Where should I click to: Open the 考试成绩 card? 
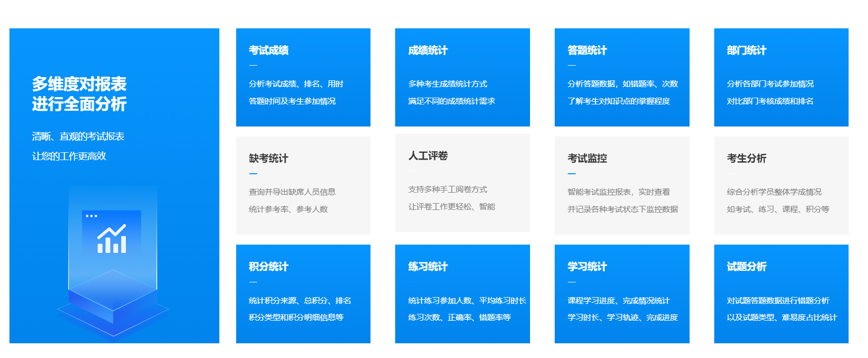tap(303, 77)
